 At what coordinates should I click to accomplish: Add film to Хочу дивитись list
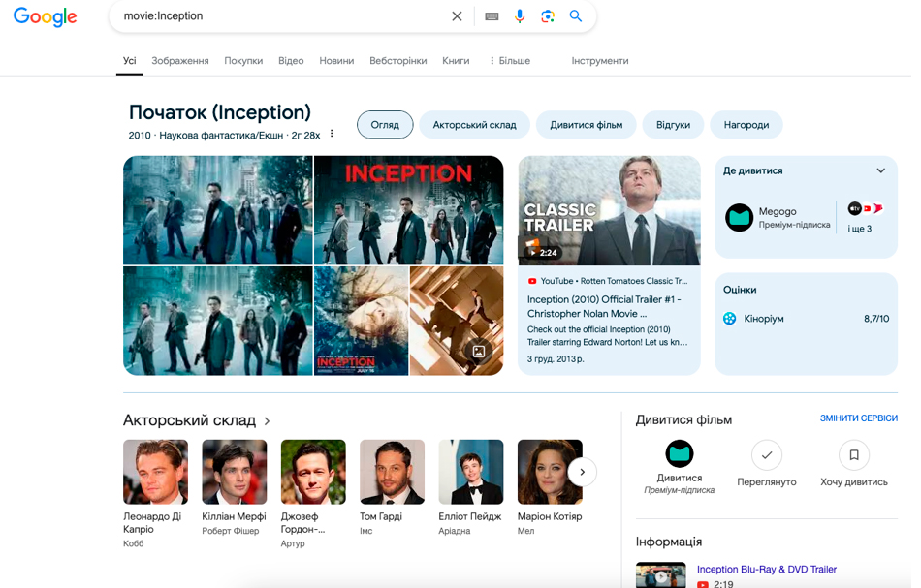coord(854,454)
